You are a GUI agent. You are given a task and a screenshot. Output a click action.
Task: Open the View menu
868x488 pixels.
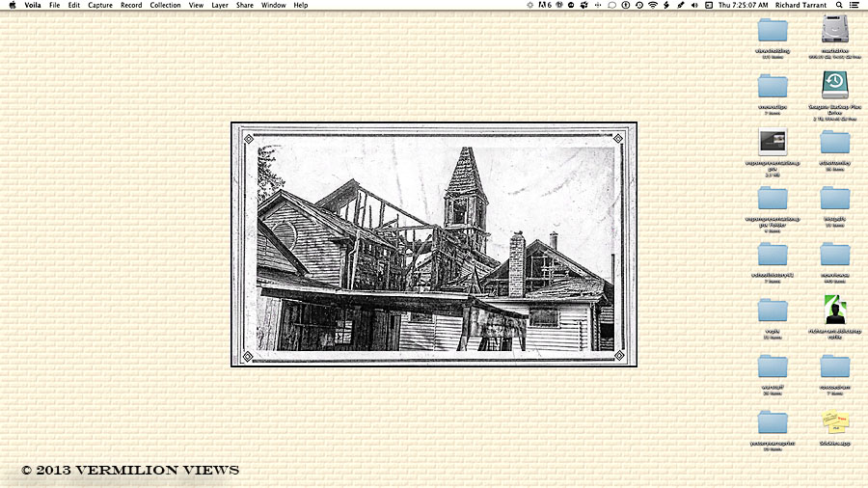(196, 5)
